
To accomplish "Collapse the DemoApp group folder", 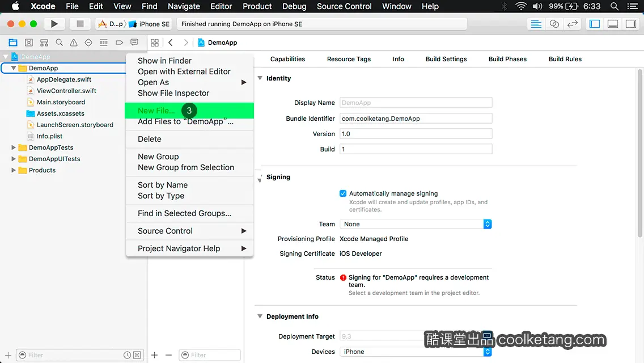I will click(14, 68).
